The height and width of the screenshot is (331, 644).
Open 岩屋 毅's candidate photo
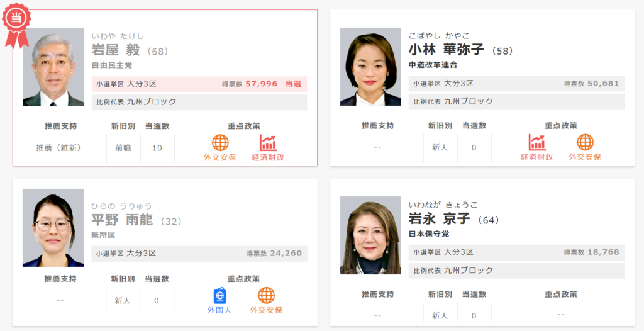pyautogui.click(x=53, y=67)
